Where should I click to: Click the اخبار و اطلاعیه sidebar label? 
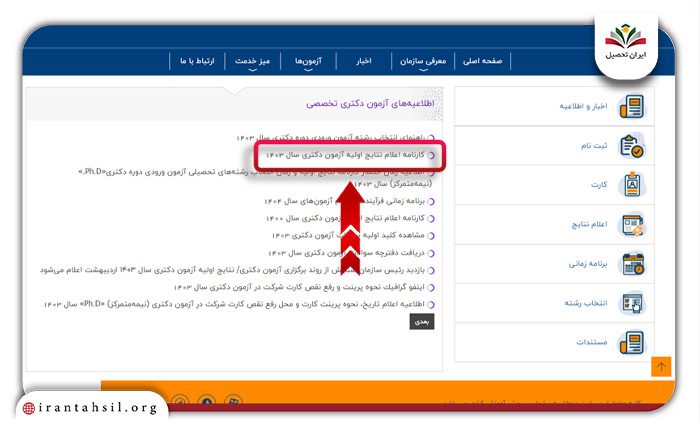[x=583, y=106]
